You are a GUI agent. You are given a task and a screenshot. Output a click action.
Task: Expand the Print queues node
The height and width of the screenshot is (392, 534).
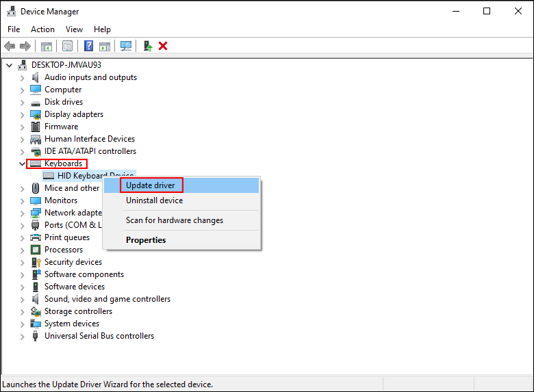point(23,238)
